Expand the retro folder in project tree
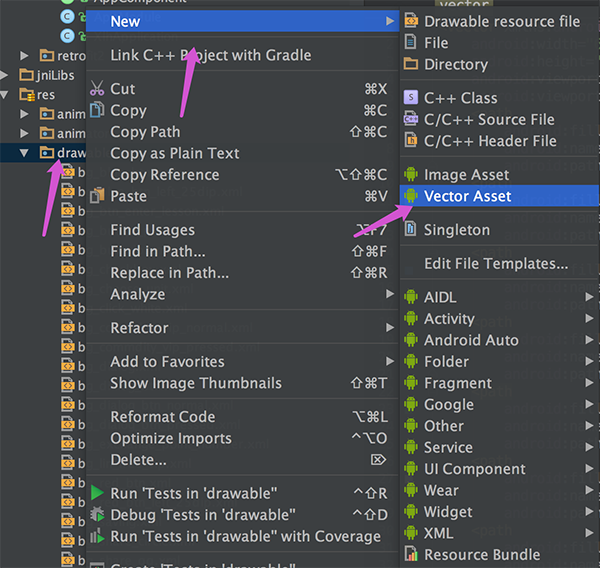Screen dimensions: 600x568 (x=24, y=56)
